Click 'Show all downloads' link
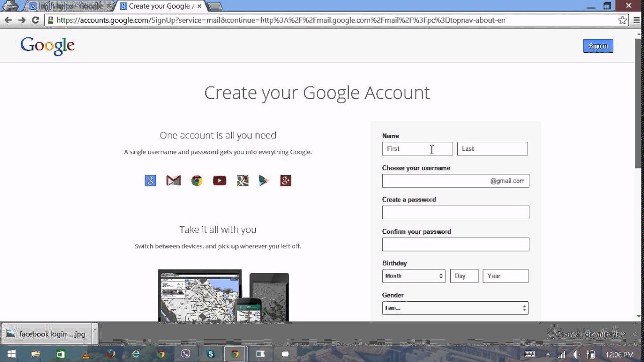The width and height of the screenshot is (644, 362). 588,334
